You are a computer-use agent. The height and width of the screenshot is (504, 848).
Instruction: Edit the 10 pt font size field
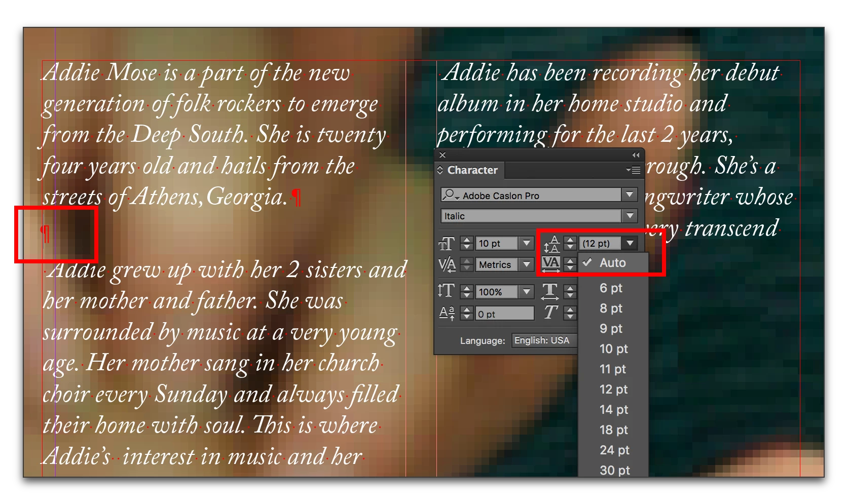pos(497,244)
